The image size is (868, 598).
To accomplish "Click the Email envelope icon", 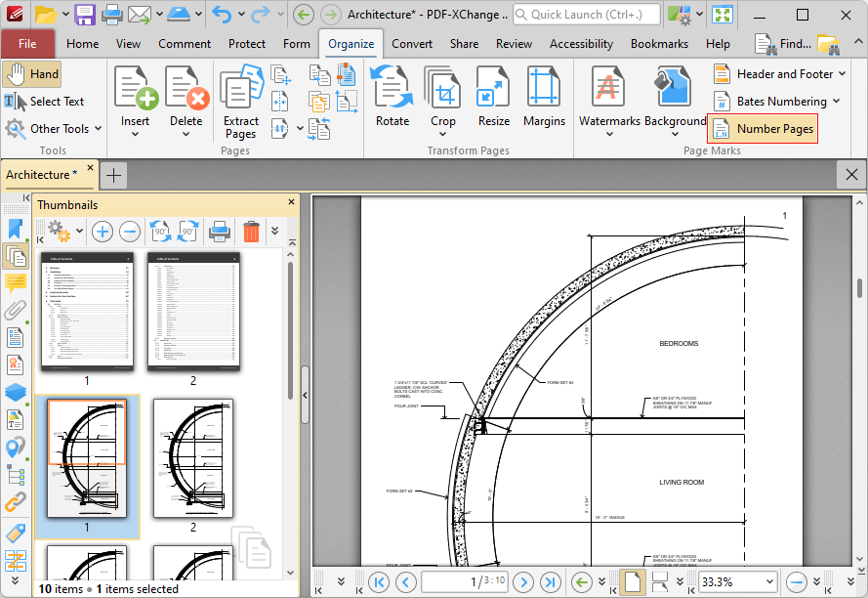I will 140,15.
